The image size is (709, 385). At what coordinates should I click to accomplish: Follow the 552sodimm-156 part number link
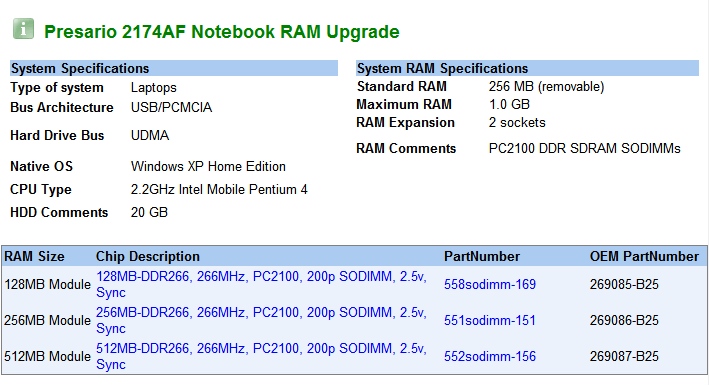tap(490, 356)
